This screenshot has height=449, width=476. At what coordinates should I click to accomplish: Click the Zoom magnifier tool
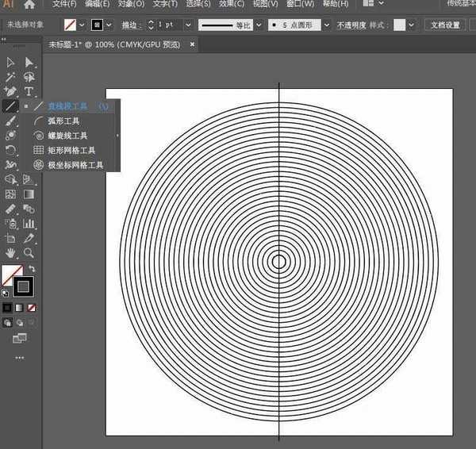tap(29, 252)
